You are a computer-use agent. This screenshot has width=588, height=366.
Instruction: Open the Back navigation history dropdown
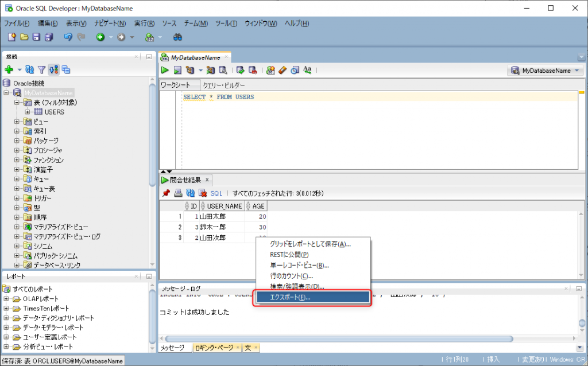pos(111,37)
